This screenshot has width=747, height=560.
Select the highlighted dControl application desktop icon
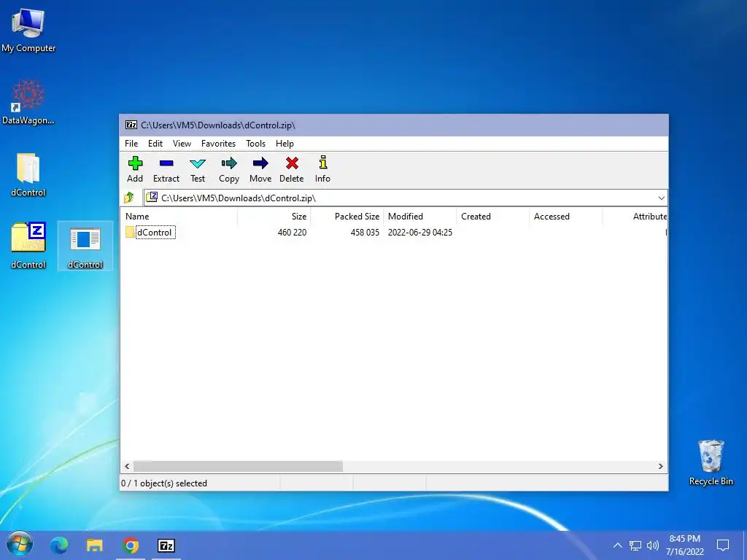(85, 246)
